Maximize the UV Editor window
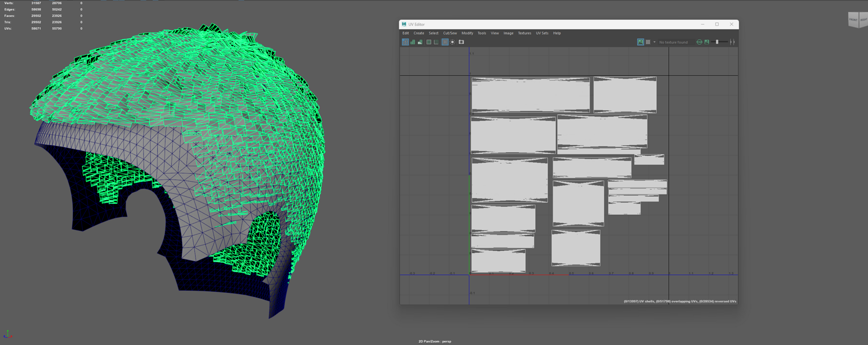The width and height of the screenshot is (868, 345). pos(717,24)
